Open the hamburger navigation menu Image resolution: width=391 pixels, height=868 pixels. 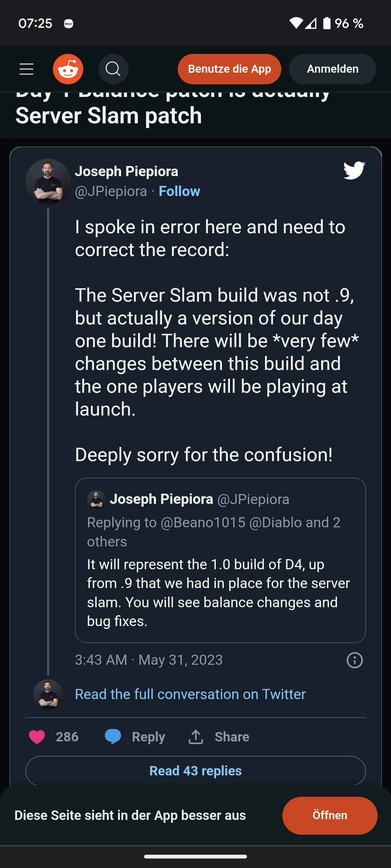click(26, 69)
